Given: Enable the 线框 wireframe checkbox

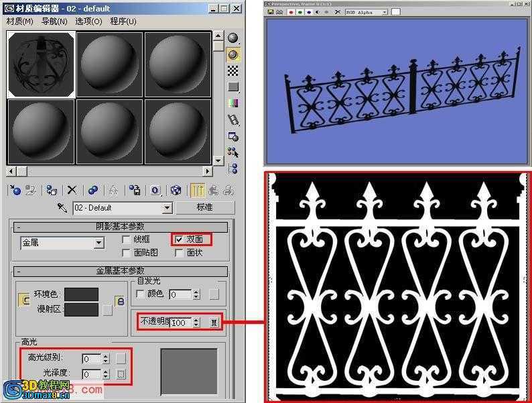Looking at the screenshot, I should tap(126, 239).
